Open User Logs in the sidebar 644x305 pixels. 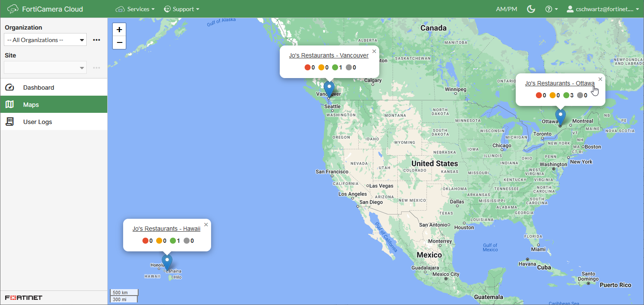point(54,122)
